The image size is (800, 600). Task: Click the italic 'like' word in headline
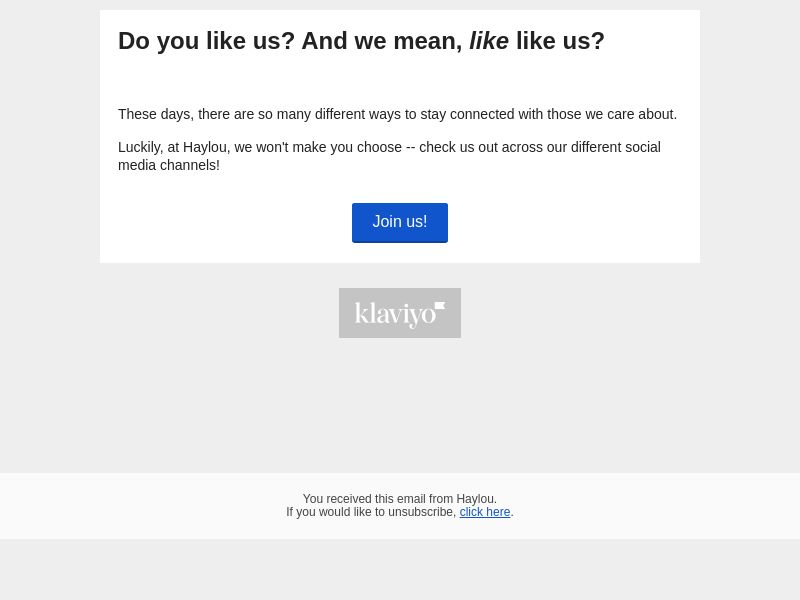pyautogui.click(x=489, y=41)
